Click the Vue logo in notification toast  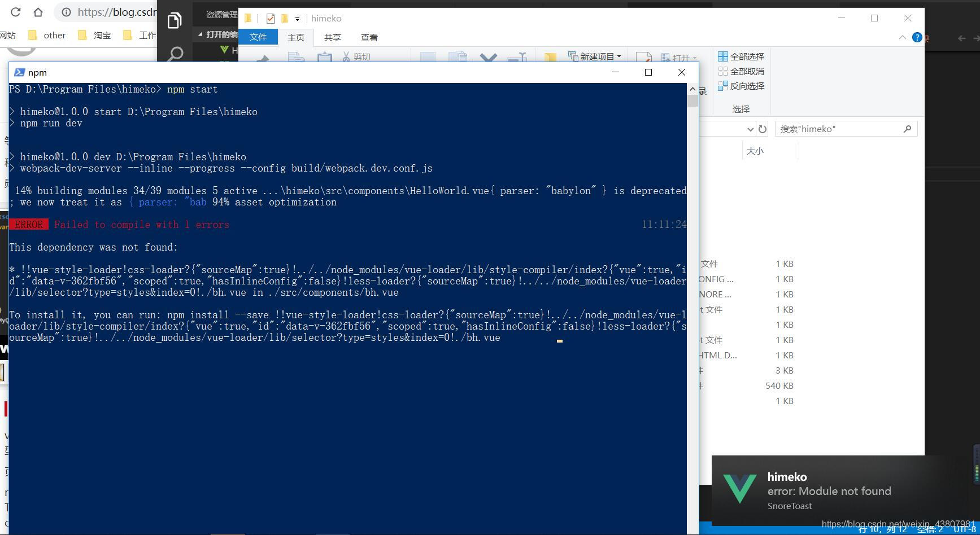[739, 489]
